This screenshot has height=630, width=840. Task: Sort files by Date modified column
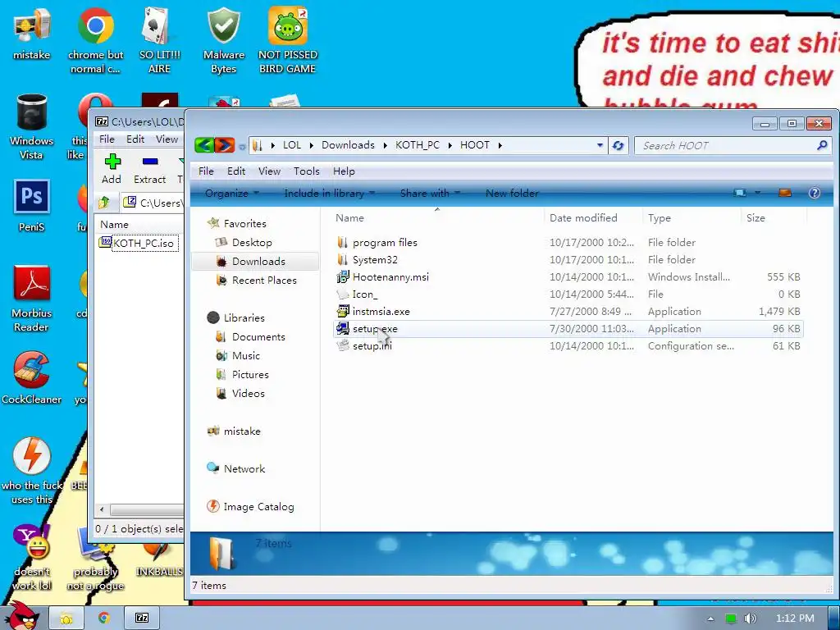coord(593,218)
